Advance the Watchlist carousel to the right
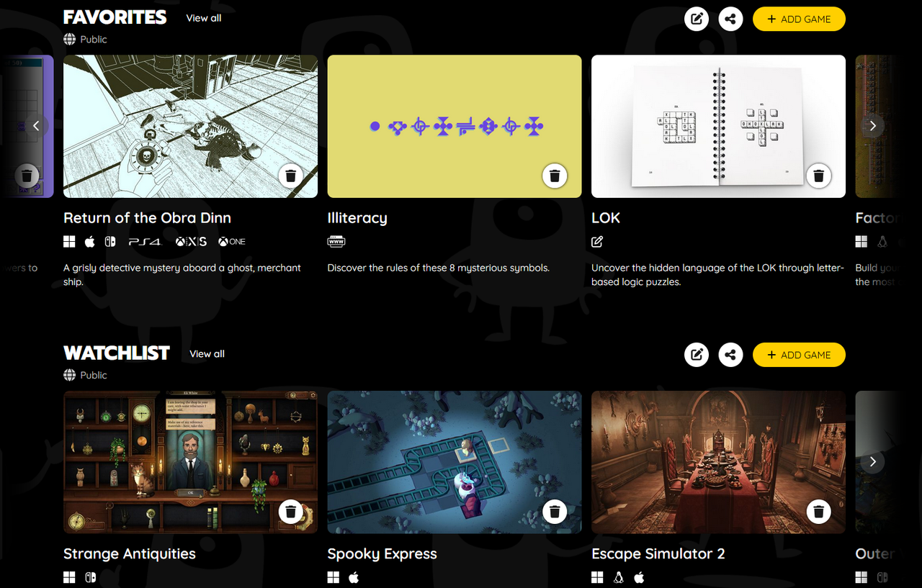Screen dimensions: 922x588 [x=873, y=462]
